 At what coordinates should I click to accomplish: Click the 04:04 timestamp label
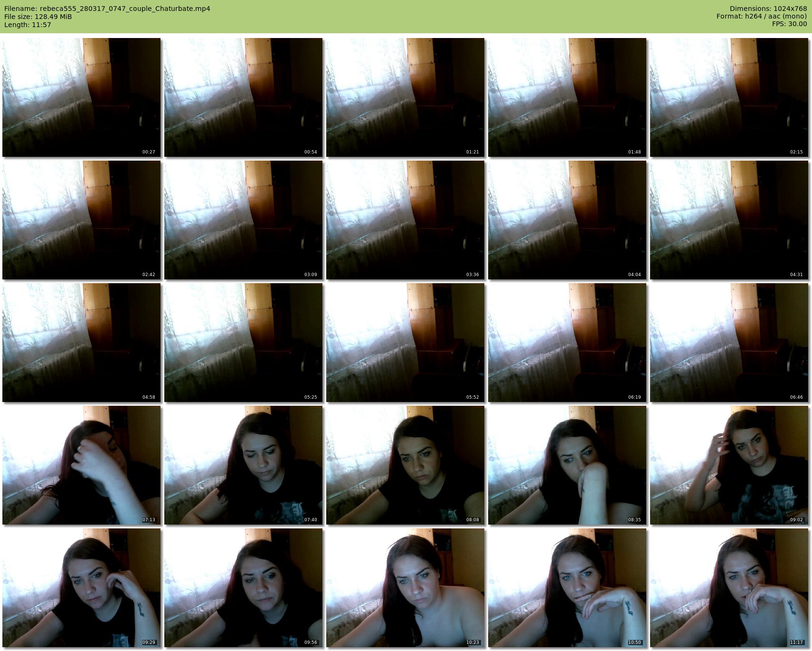[x=634, y=275]
